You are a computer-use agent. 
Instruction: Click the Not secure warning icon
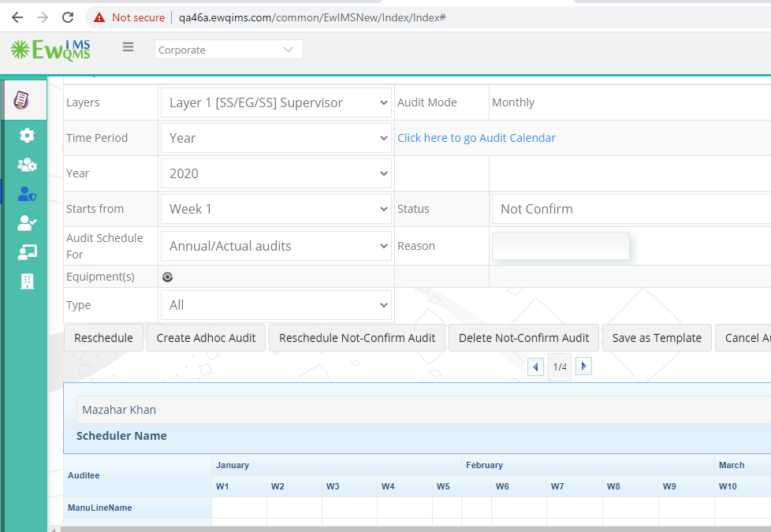pyautogui.click(x=99, y=17)
